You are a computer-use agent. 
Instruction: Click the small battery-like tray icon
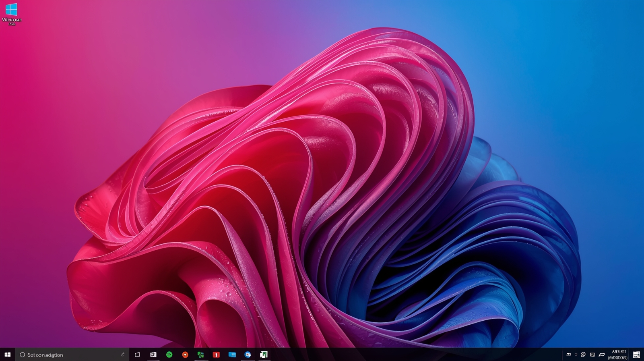576,355
